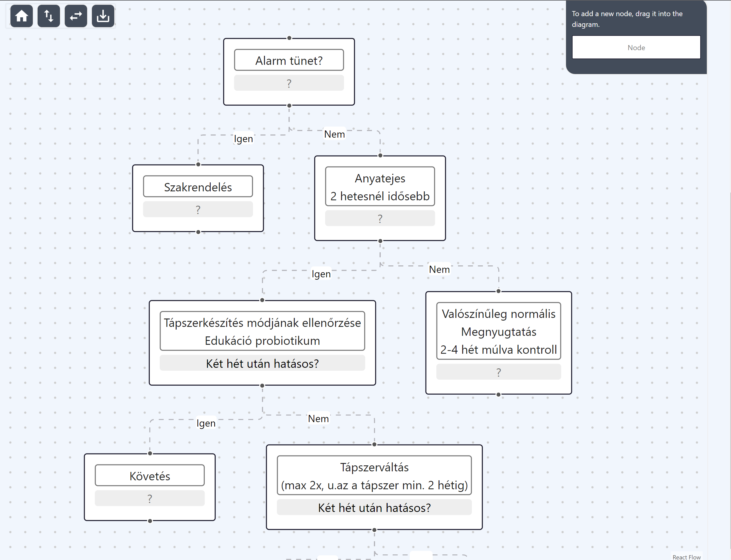
Task: Click the horizontal layout arrows icon
Action: pyautogui.click(x=76, y=16)
